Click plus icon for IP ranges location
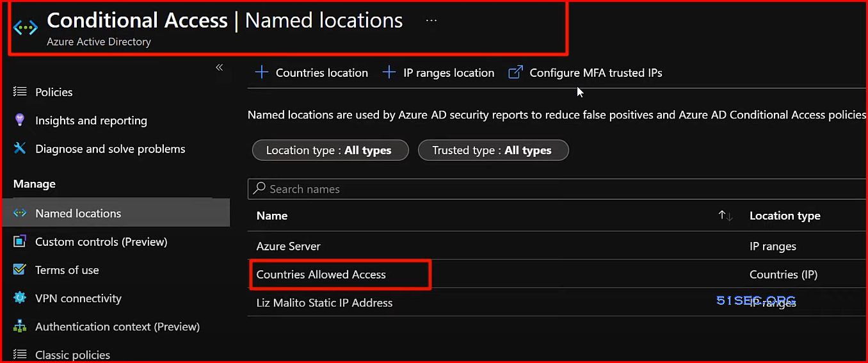The width and height of the screenshot is (868, 363). (389, 72)
